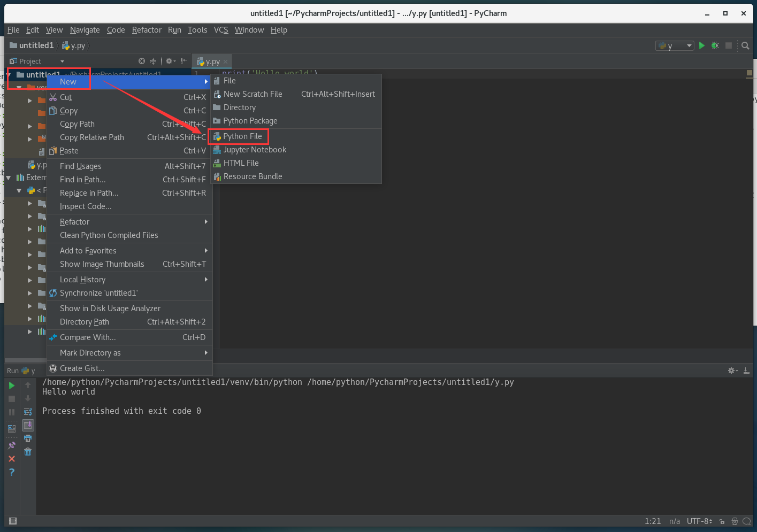The width and height of the screenshot is (757, 532).
Task: Open Search Everywhere with magnifier icon
Action: 745,45
